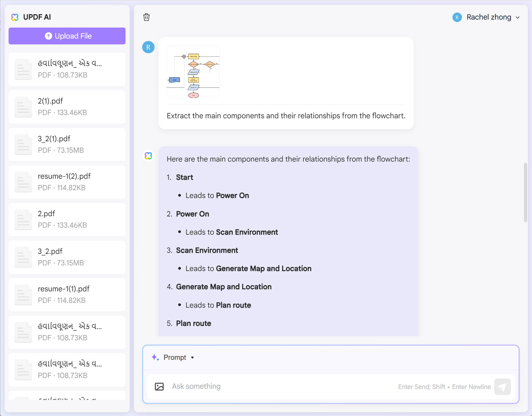Click the trash delete conversation icon
The image size is (532, 416).
pyautogui.click(x=146, y=17)
